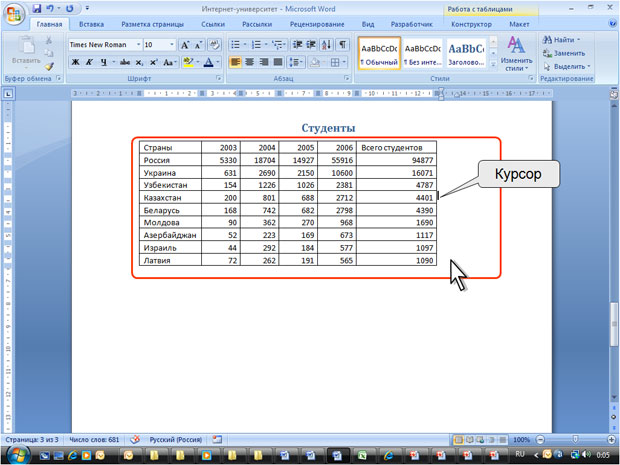Viewport: 620px width, 465px height.
Task: Click the tab selector on the ruler corner
Action: [8, 94]
